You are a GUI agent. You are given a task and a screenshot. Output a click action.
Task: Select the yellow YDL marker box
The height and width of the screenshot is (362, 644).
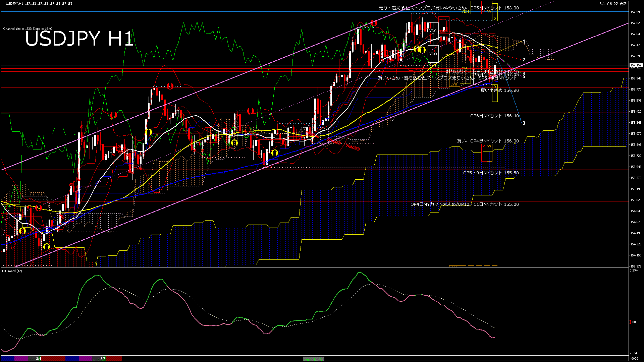tap(465, 68)
